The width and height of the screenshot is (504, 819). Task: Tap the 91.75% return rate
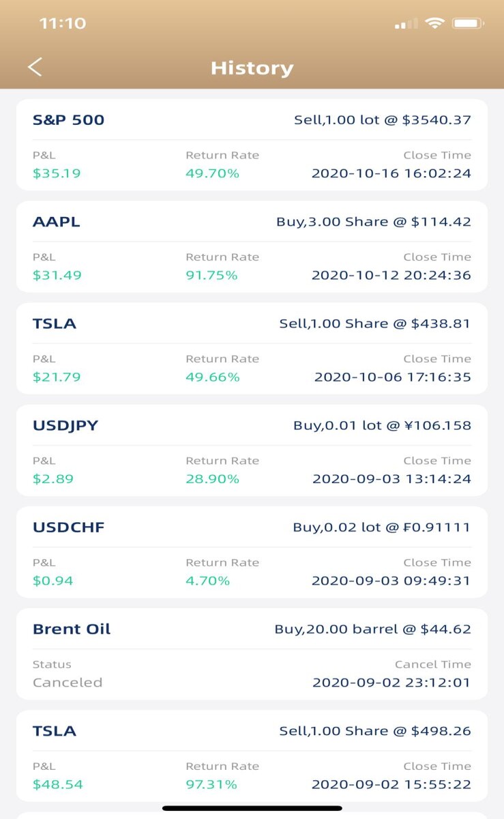point(211,275)
